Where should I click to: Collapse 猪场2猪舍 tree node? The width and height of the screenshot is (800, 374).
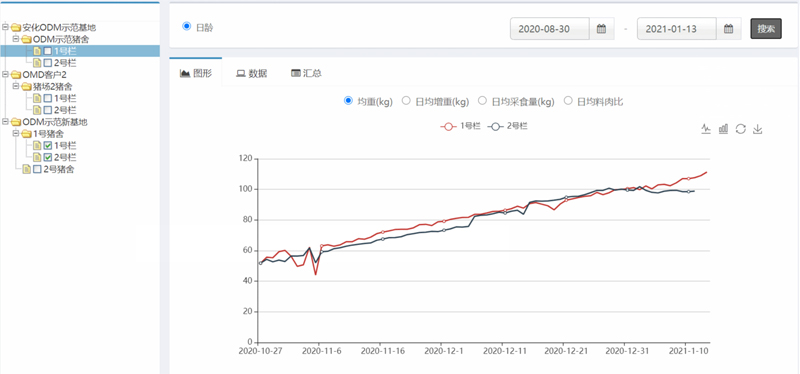(x=16, y=86)
